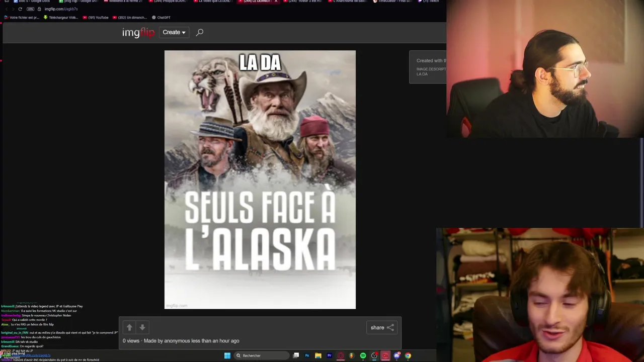This screenshot has width=644, height=362.
Task: Click 'Made by anonymous less than an hour ago'
Action: pyautogui.click(x=191, y=341)
